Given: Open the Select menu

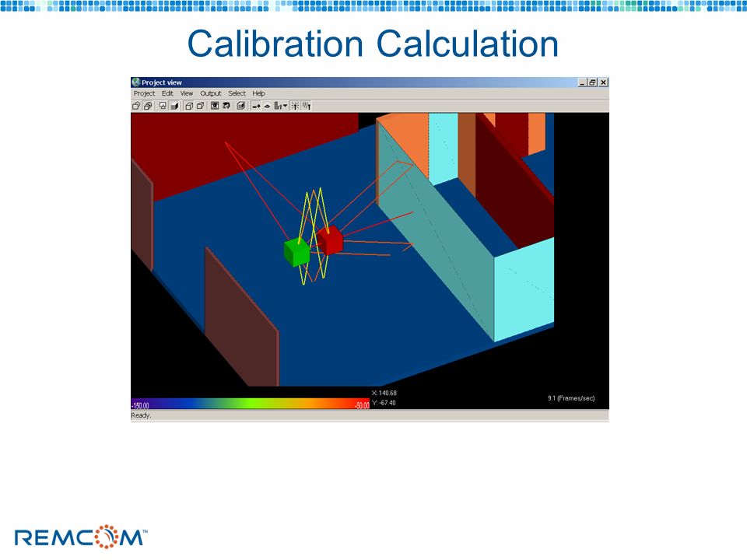Looking at the screenshot, I should (x=237, y=93).
